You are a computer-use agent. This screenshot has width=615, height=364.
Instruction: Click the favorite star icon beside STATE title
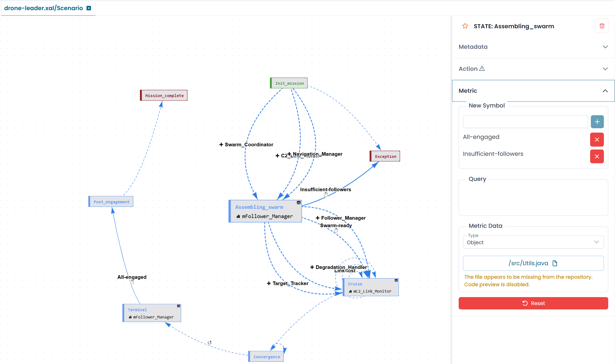(x=465, y=26)
